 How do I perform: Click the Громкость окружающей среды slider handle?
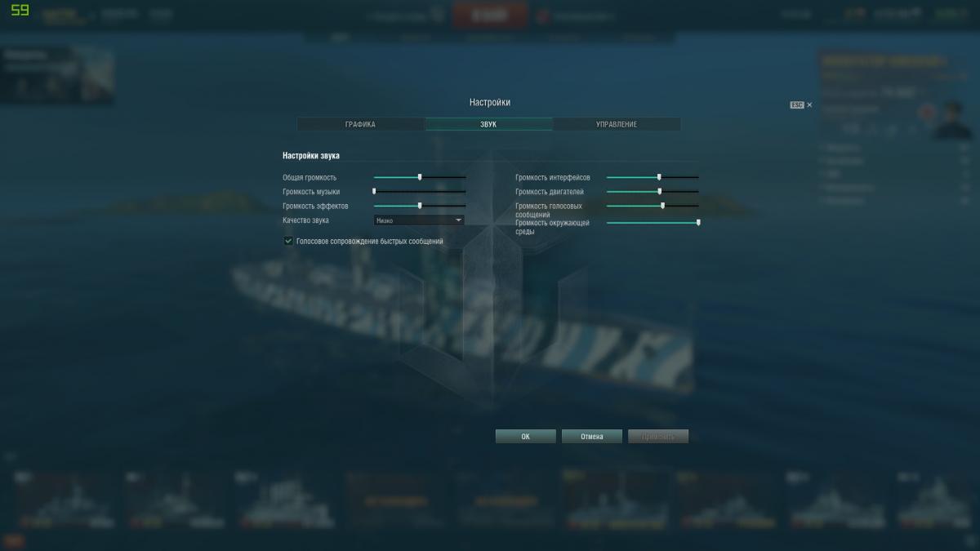[698, 222]
